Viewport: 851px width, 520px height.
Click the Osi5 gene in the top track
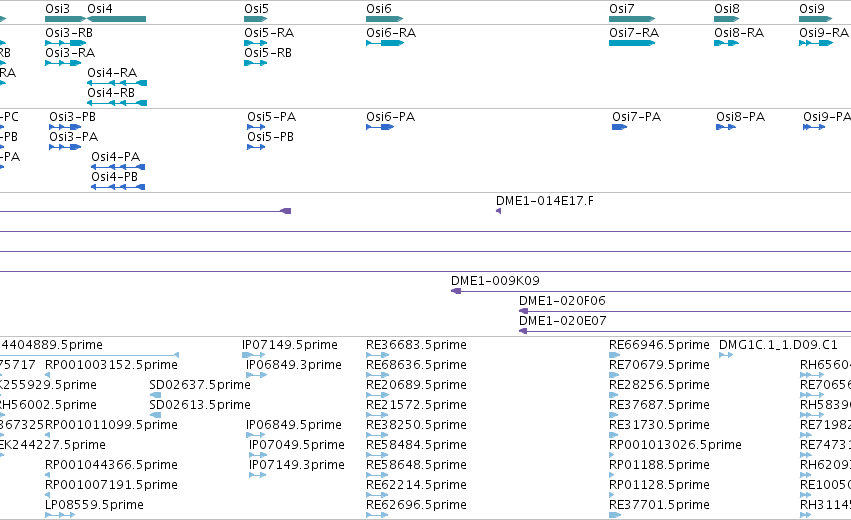pos(256,19)
